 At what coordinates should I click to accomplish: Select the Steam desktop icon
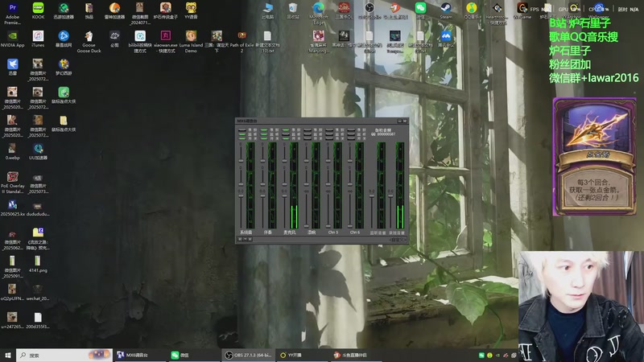click(446, 11)
